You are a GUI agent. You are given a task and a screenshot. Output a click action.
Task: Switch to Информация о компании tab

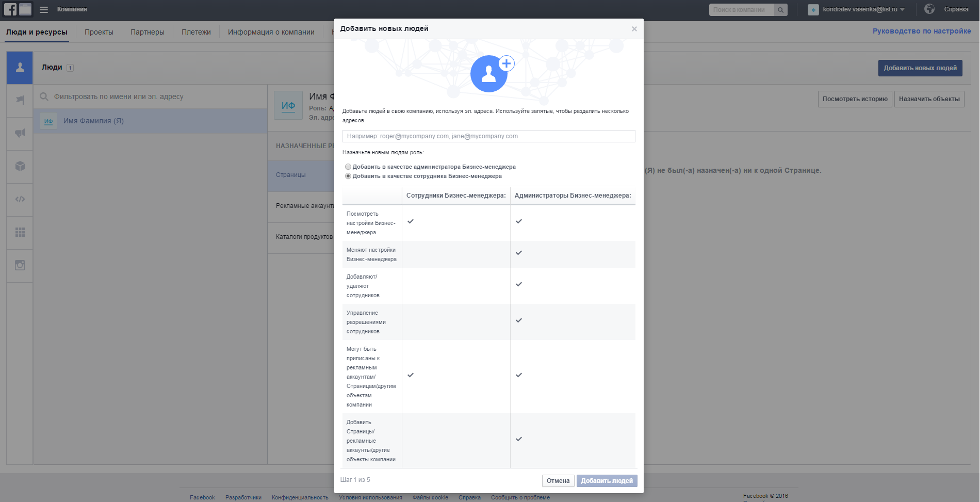[271, 32]
